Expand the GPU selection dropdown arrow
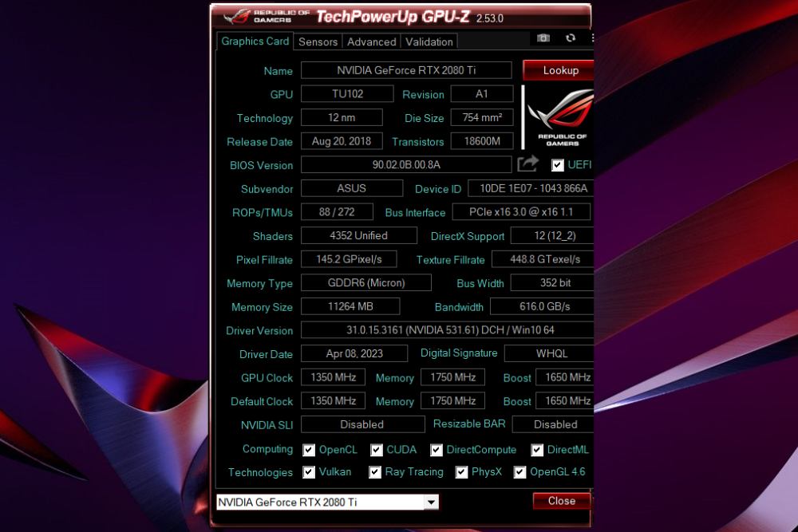Image resolution: width=798 pixels, height=532 pixels. (431, 502)
